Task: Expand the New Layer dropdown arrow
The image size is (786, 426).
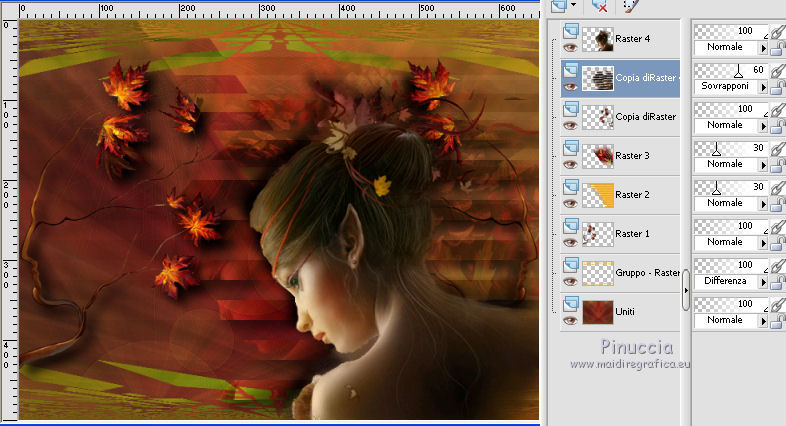Action: click(x=575, y=6)
